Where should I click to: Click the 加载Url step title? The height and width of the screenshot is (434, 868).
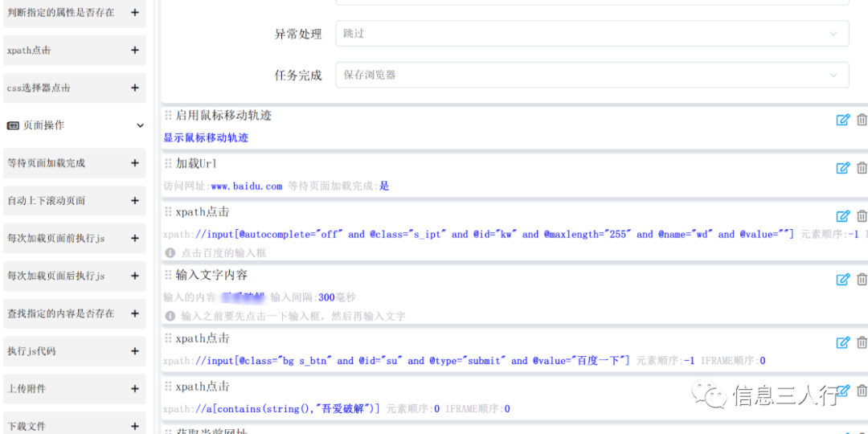click(x=196, y=164)
